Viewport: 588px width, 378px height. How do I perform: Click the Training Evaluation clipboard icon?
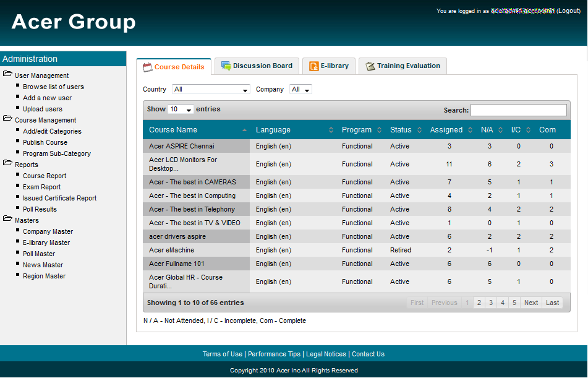coord(370,66)
